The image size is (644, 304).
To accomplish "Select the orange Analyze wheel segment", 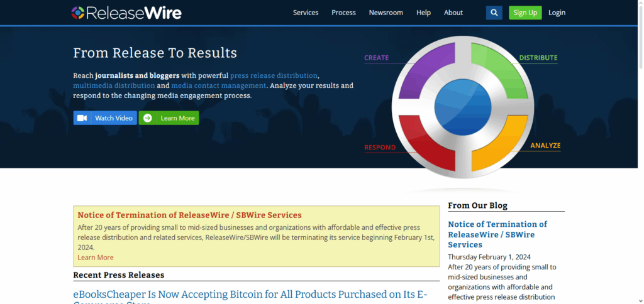I will click(x=501, y=144).
